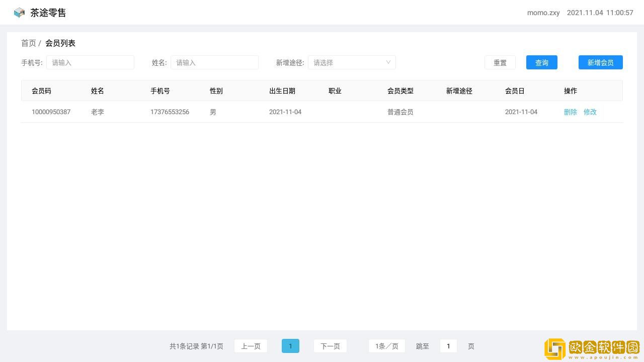Screen dimensions: 644x362
Task: Click the 会员码 column header
Action: 41,91
